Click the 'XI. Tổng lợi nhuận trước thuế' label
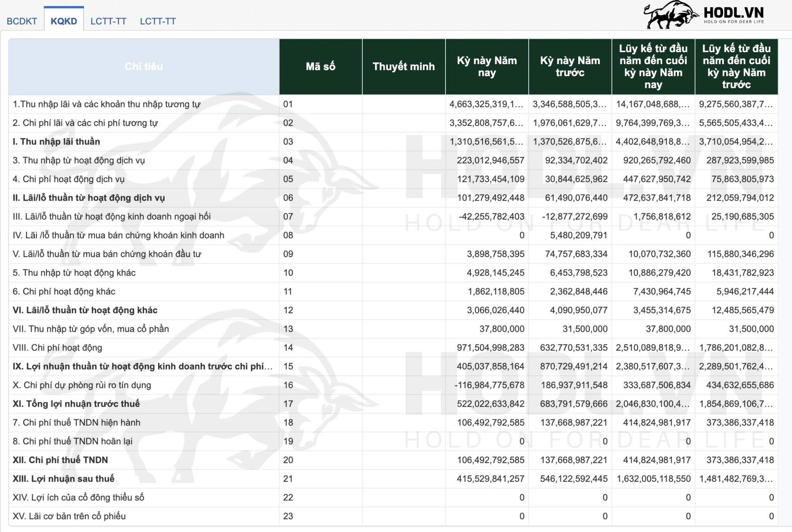The image size is (792, 532). [76, 404]
